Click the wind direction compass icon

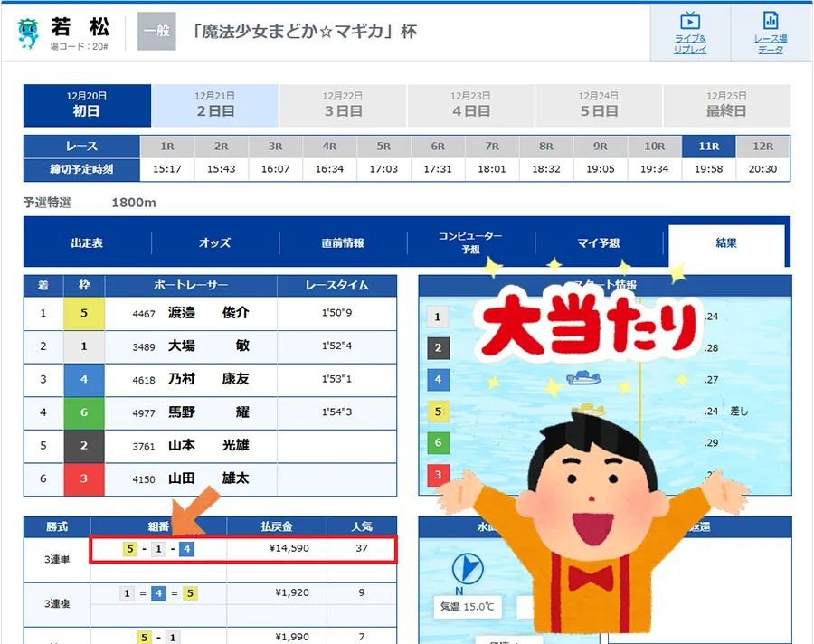[x=468, y=569]
